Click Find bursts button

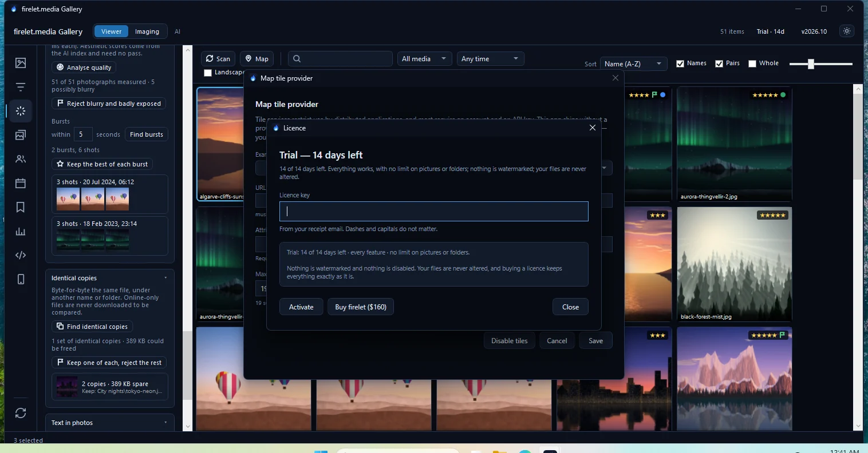147,134
